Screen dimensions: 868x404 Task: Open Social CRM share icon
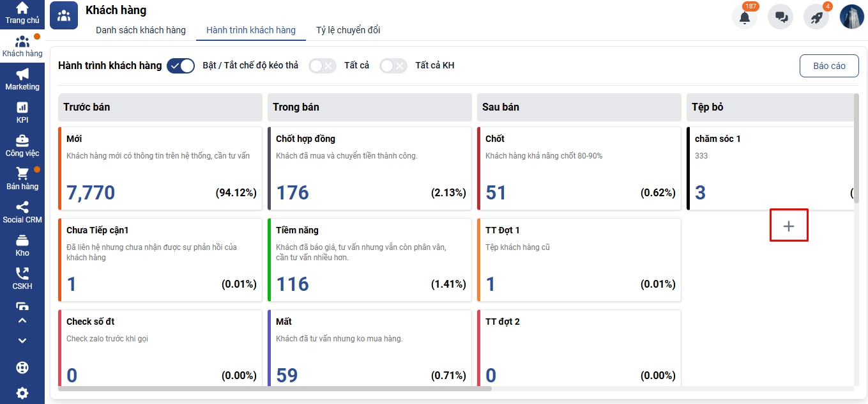coord(22,207)
